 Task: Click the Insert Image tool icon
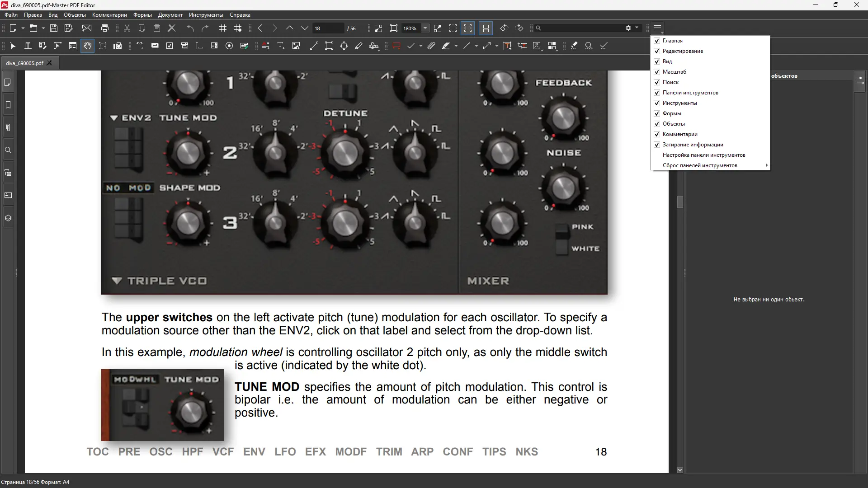pyautogui.click(x=296, y=46)
